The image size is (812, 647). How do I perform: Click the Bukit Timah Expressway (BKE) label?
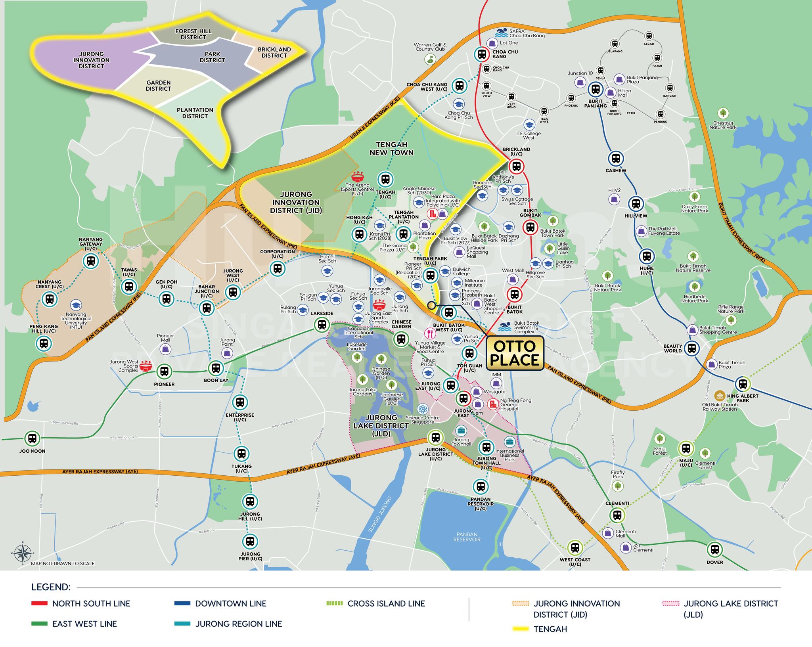(x=741, y=233)
